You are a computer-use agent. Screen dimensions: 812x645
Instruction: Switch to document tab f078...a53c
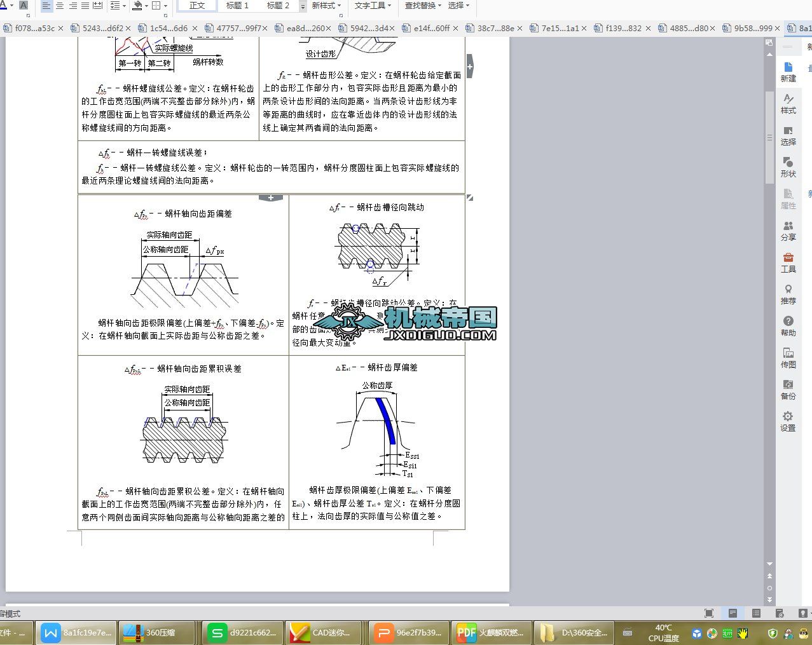coord(34,28)
